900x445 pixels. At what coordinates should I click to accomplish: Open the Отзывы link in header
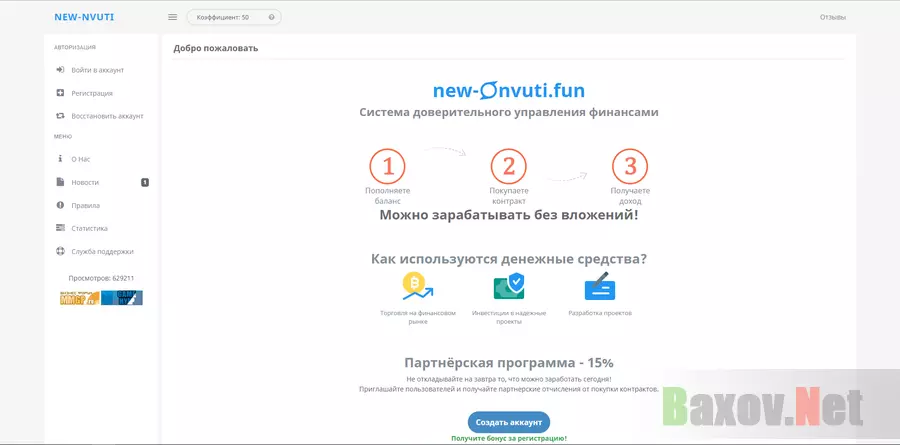[833, 17]
